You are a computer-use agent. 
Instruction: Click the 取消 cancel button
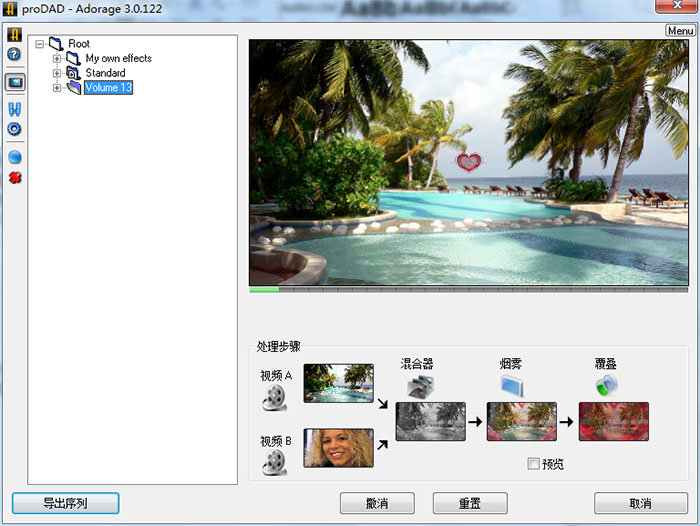click(x=641, y=503)
